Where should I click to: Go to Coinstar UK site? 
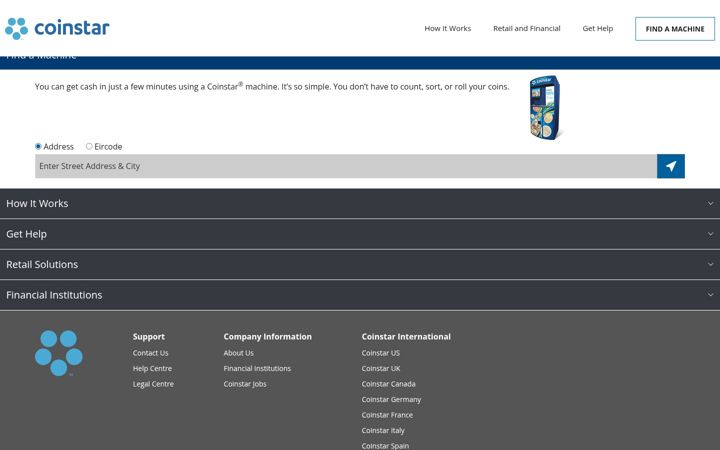point(381,369)
